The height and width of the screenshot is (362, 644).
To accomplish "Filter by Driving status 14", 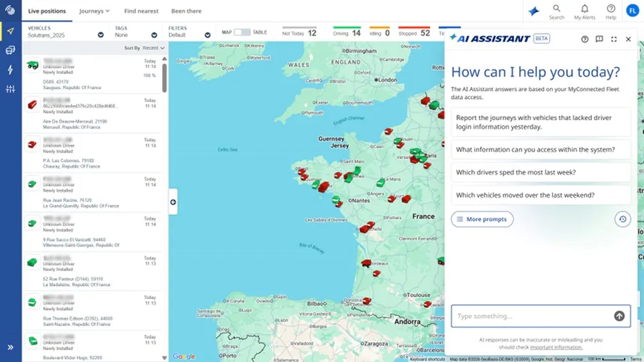I will tap(347, 33).
